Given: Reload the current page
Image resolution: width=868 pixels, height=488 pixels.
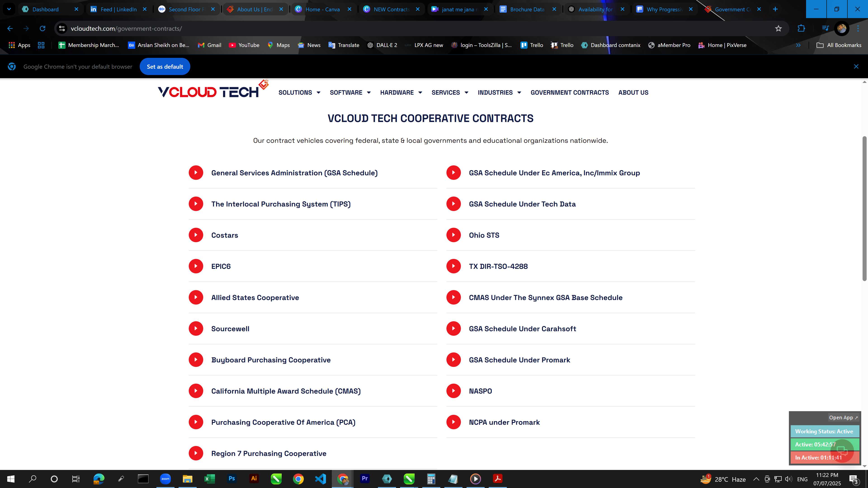Looking at the screenshot, I should pyautogui.click(x=42, y=29).
